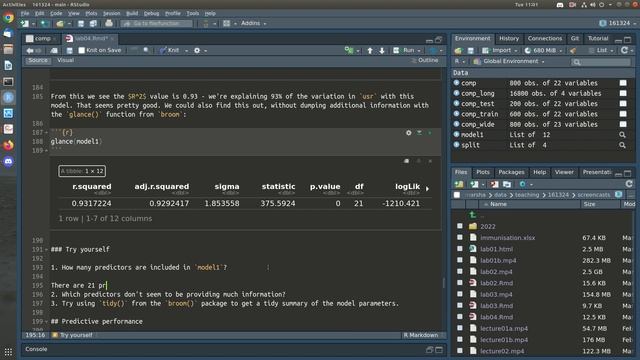This screenshot has width=640, height=360.
Task: Refresh the Files pane listing
Action: click(629, 184)
